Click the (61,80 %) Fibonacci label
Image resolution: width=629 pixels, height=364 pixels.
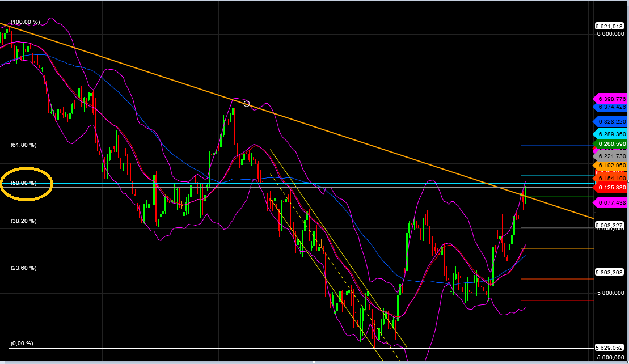click(x=24, y=145)
